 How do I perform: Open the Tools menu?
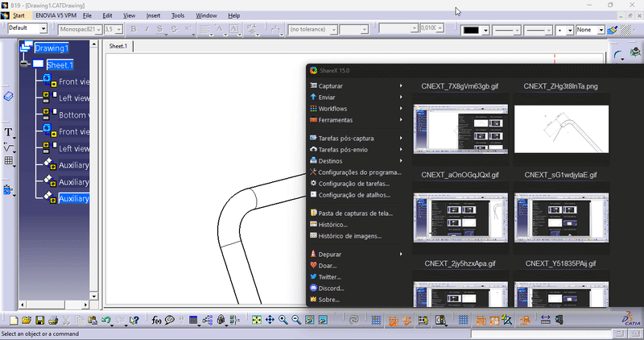pos(178,15)
